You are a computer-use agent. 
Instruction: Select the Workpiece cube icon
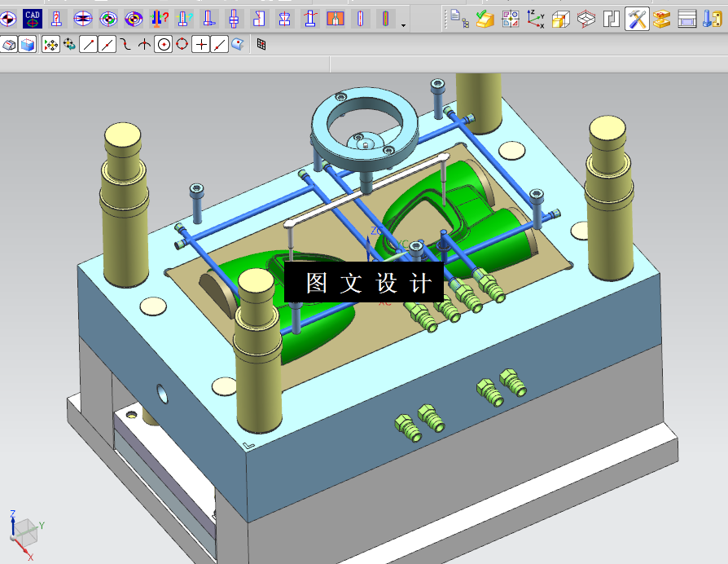(x=561, y=20)
